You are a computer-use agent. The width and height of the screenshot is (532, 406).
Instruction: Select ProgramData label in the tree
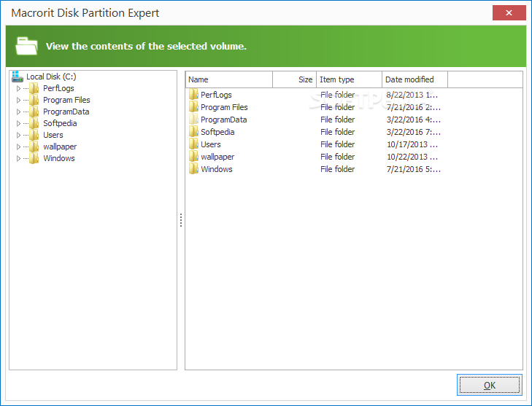click(x=66, y=112)
